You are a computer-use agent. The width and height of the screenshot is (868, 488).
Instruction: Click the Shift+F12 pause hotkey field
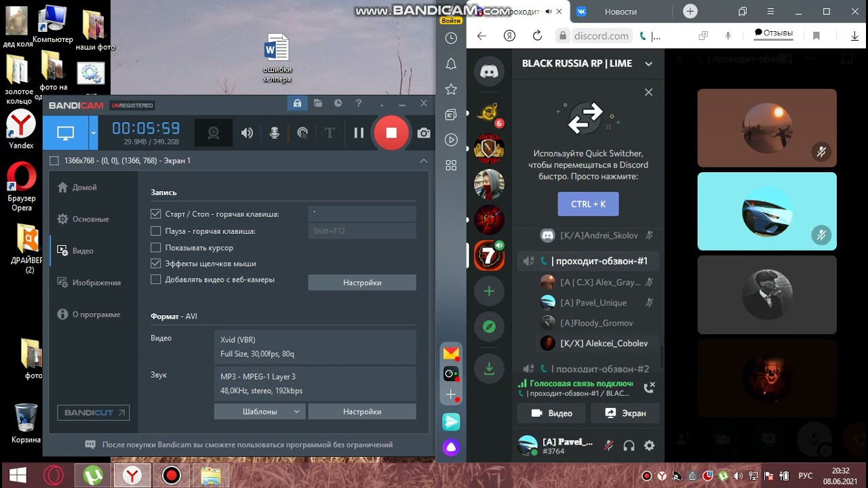(x=362, y=231)
